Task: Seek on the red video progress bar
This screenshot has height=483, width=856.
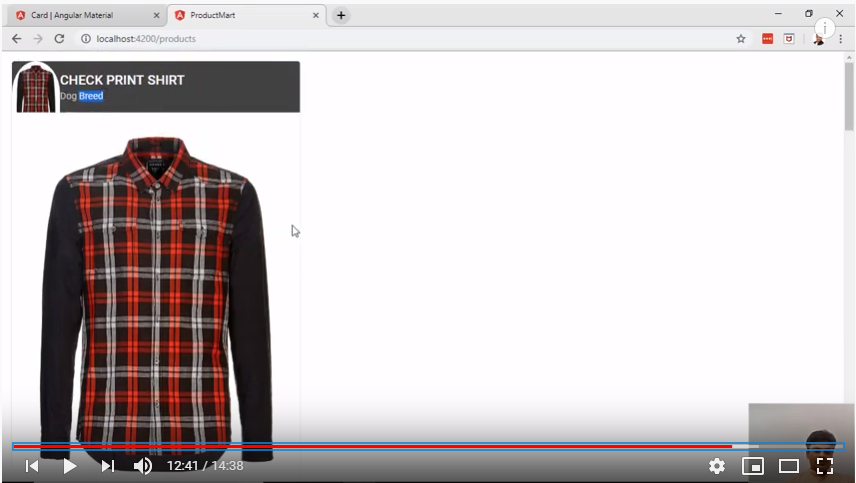Action: click(428, 446)
